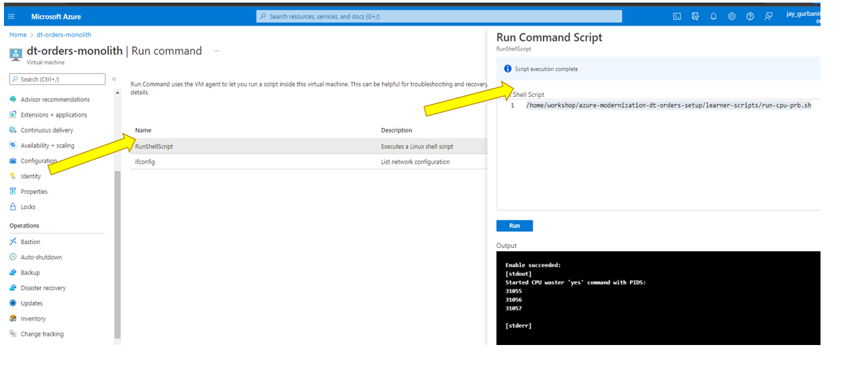Open Cloud Shell from top bar
Image resolution: width=868 pixels, height=376 pixels.
[x=677, y=16]
